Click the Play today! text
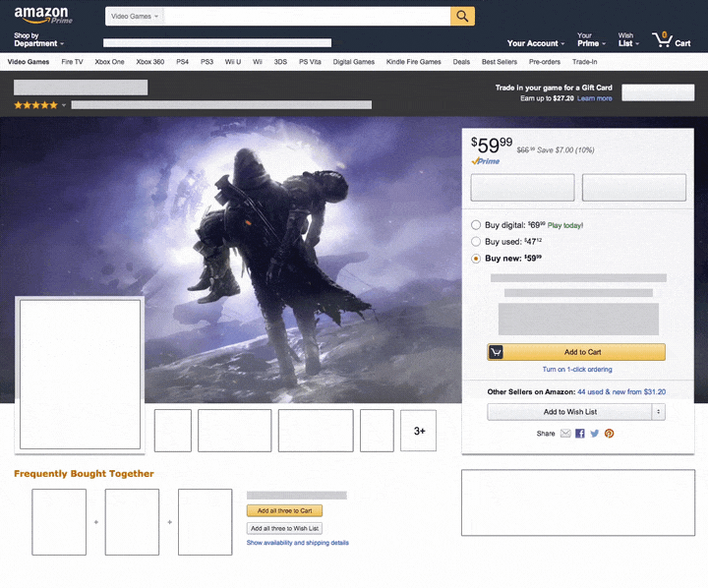The height and width of the screenshot is (588, 708). click(564, 225)
